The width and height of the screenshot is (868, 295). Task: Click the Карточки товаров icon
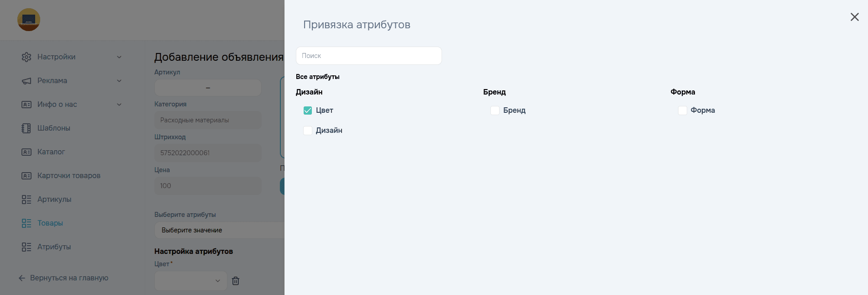point(26,175)
